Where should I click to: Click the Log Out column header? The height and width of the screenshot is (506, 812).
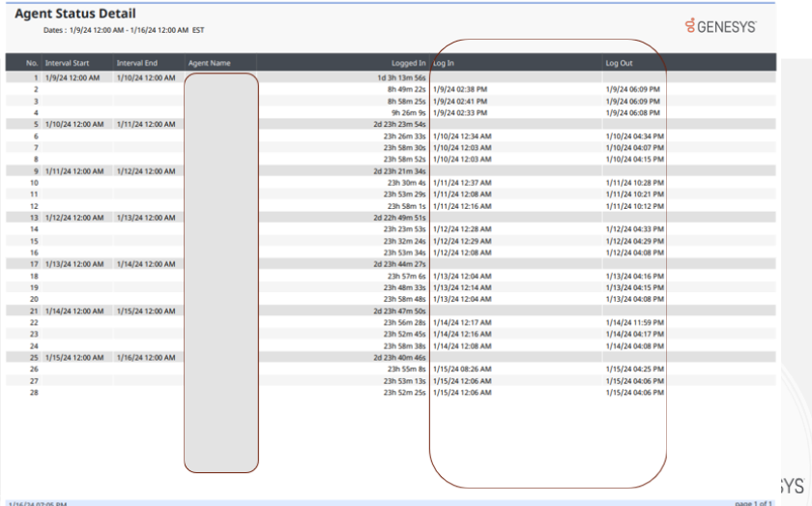[620, 63]
